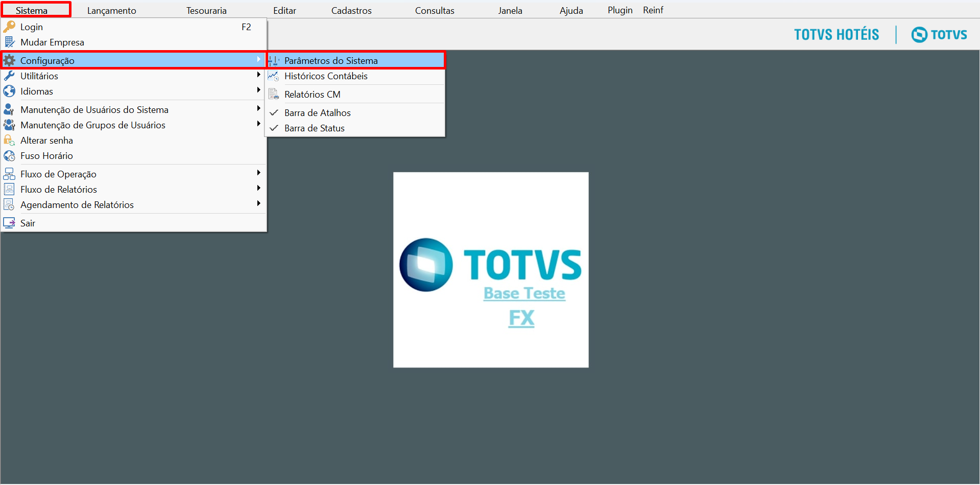Click the Alterar senha padlock icon
The height and width of the screenshot is (485, 980).
10,140
